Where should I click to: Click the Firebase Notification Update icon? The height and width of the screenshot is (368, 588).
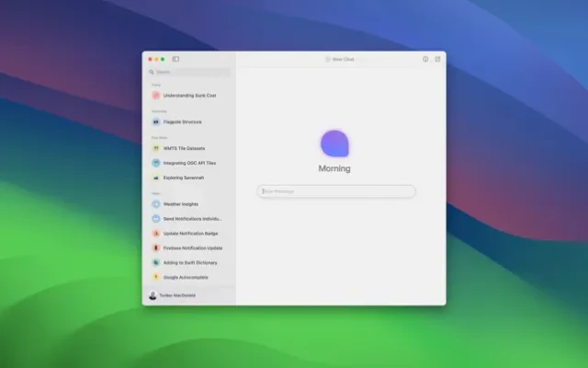tap(156, 247)
